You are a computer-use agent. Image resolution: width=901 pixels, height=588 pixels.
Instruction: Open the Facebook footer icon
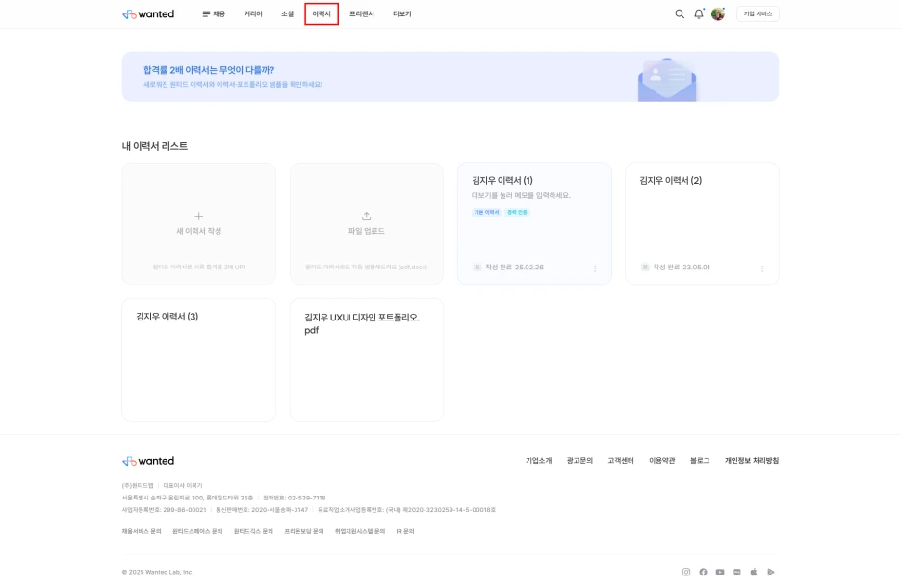[x=703, y=572]
